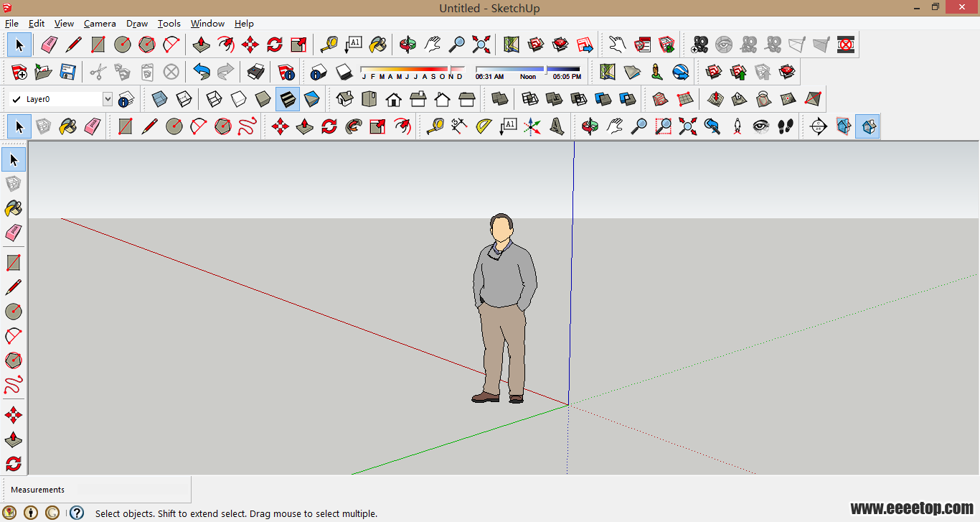Screen dimensions: 980x522
Task: Open the Edit menu
Action: point(37,24)
